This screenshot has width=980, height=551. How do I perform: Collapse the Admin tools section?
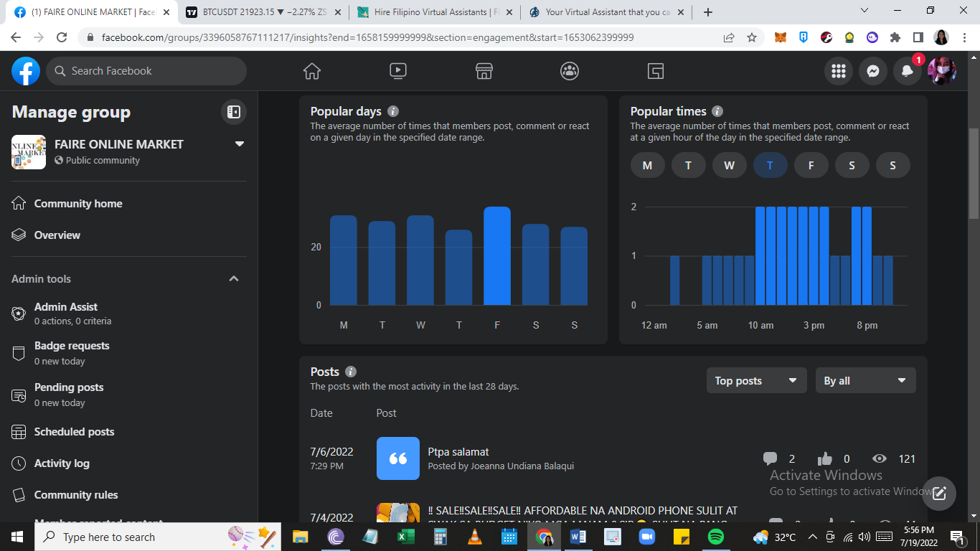coord(234,278)
